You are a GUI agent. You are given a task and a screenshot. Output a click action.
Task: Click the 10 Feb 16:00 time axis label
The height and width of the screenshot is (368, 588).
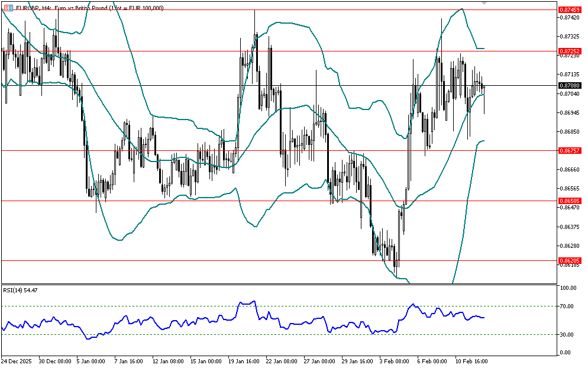471,360
